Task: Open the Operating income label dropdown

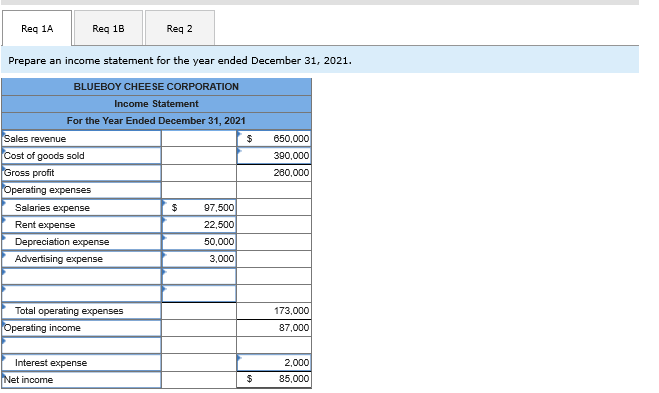Action: [82, 328]
